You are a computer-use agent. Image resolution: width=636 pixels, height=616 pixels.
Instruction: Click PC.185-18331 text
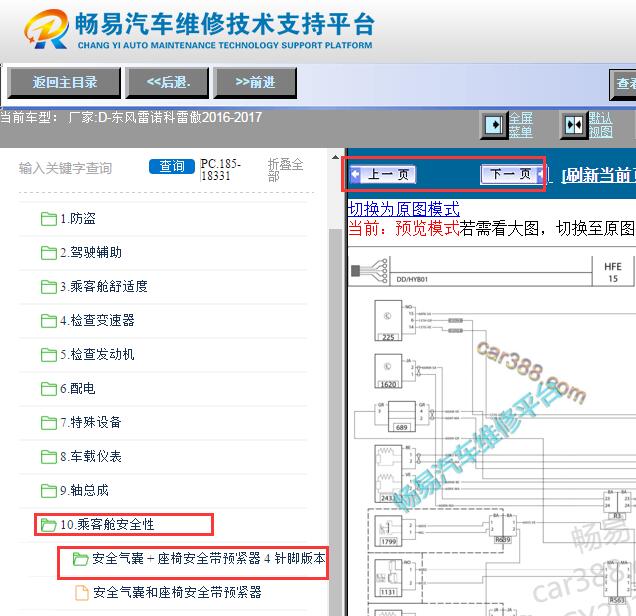pyautogui.click(x=221, y=170)
